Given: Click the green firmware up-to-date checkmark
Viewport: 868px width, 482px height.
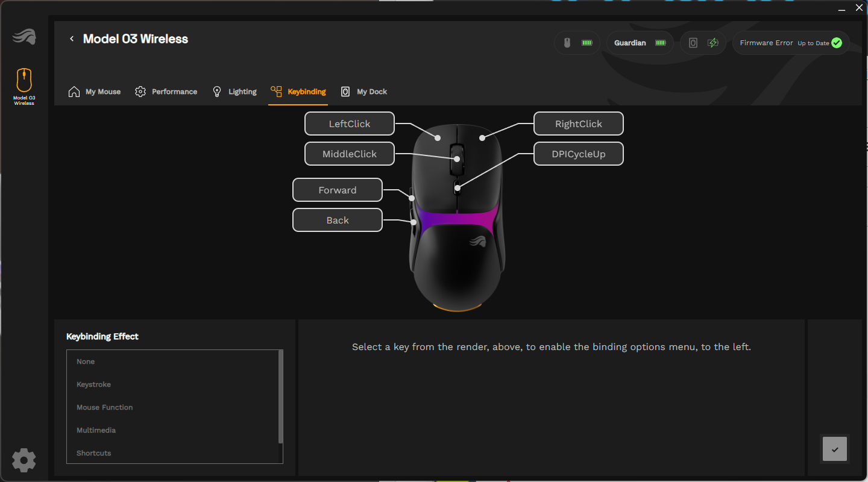Looking at the screenshot, I should coord(836,43).
